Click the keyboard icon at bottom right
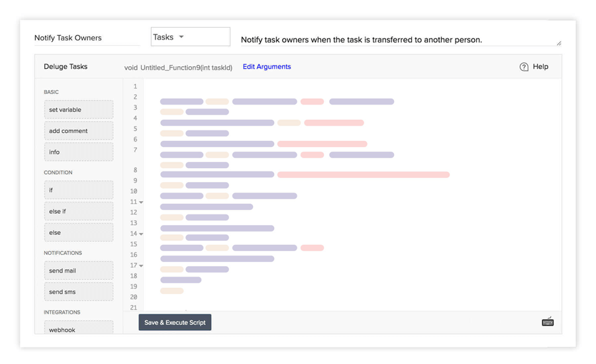 click(548, 322)
